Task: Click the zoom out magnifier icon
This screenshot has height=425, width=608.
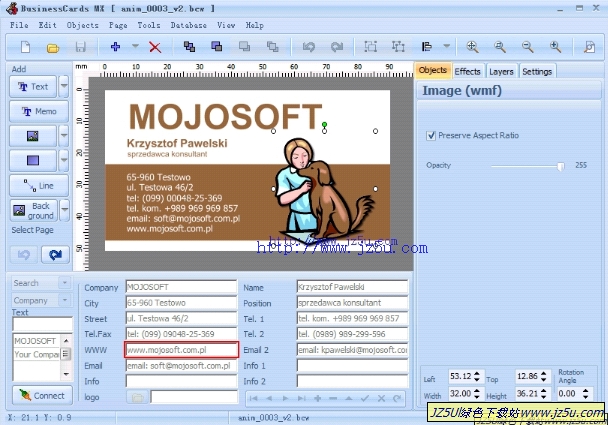Action: pyautogui.click(x=527, y=47)
